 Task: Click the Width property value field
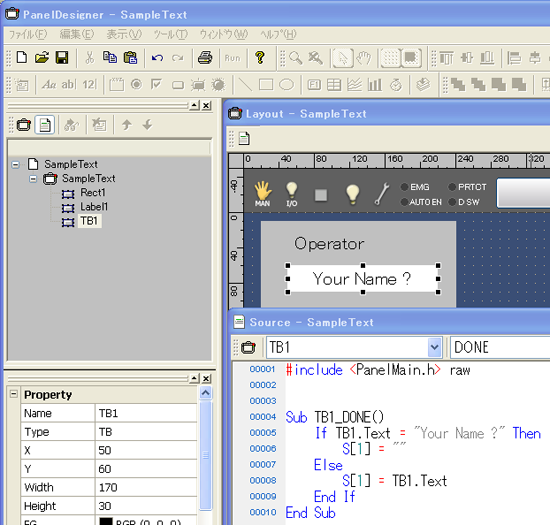coord(146,487)
